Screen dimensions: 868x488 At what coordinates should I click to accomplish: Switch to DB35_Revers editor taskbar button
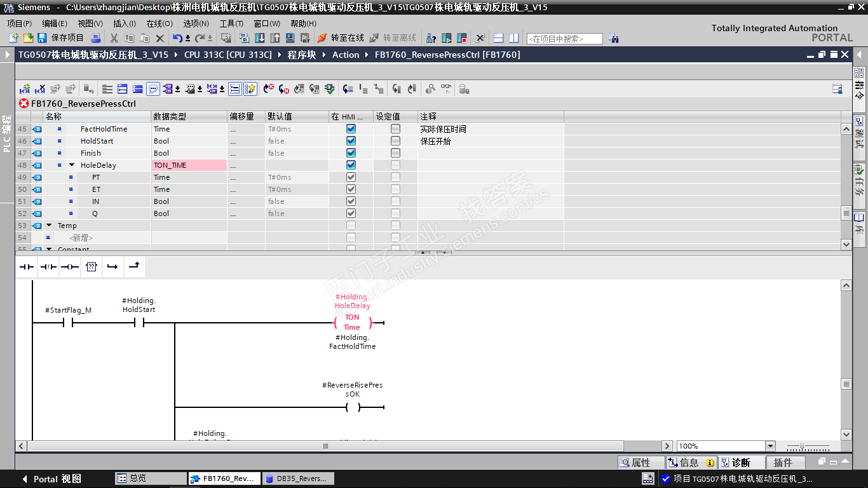[297, 478]
